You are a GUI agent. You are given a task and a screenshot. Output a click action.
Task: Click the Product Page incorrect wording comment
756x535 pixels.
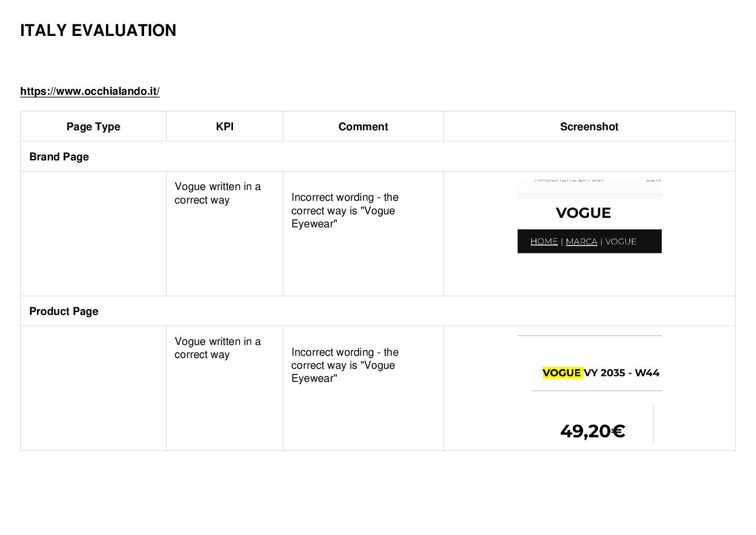click(345, 365)
